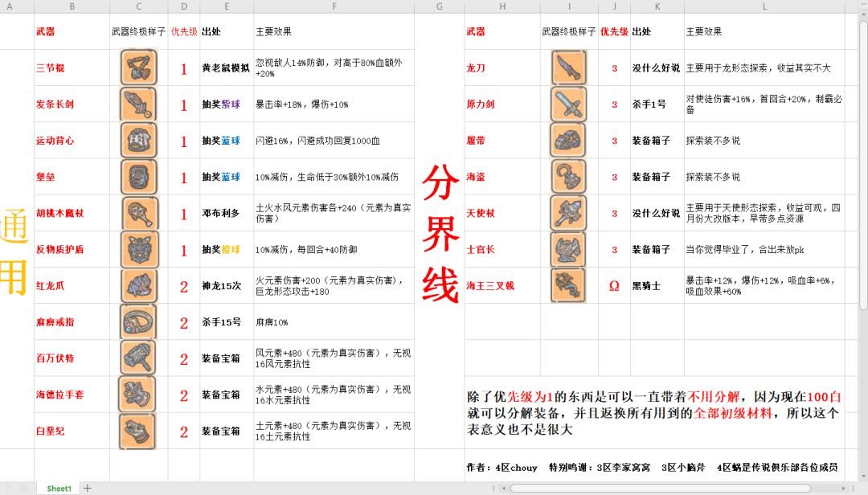Image resolution: width=868 pixels, height=495 pixels.
Task: Select the 神龙15次 source cell
Action: point(227,286)
